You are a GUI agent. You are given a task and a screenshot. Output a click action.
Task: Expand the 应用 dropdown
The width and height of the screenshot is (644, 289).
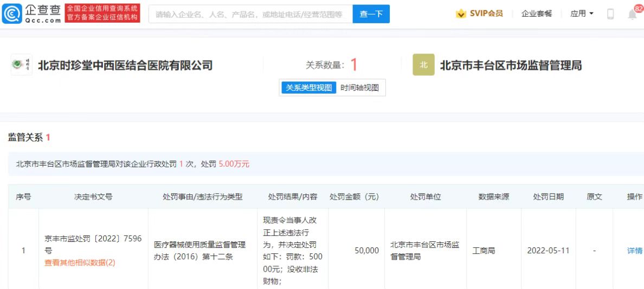click(x=582, y=14)
